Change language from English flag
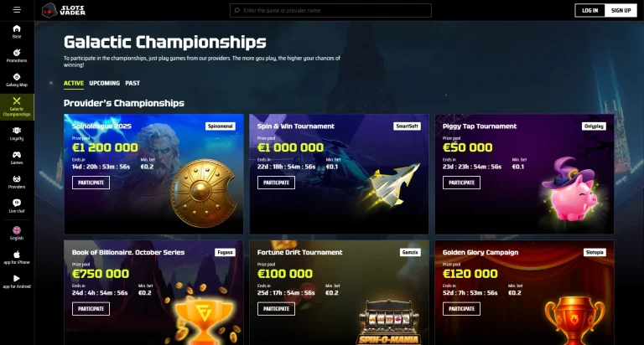Screen dimensions: 644x345 click(x=17, y=234)
